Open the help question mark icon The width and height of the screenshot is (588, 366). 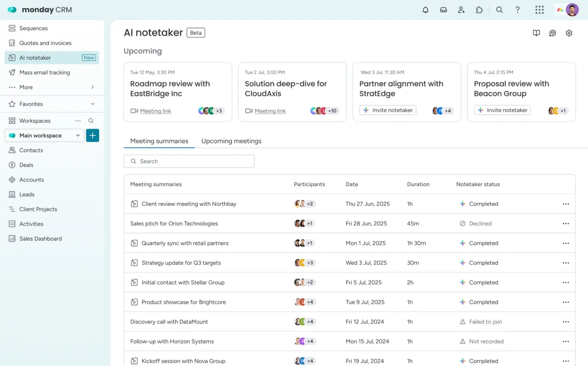[x=517, y=10]
